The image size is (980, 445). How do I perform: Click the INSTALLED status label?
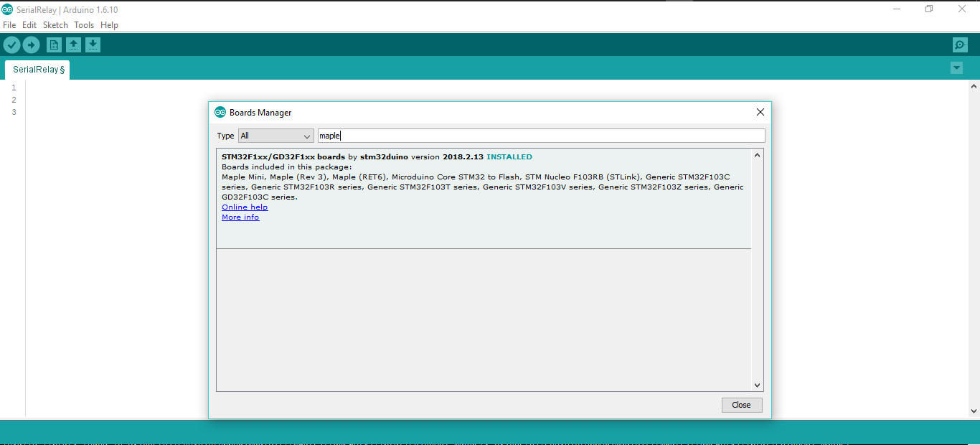click(x=509, y=156)
